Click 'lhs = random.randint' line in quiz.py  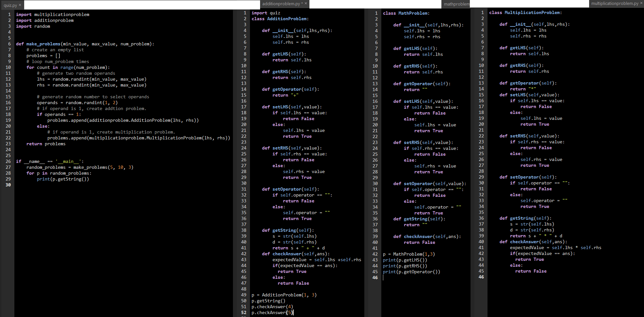[92, 79]
